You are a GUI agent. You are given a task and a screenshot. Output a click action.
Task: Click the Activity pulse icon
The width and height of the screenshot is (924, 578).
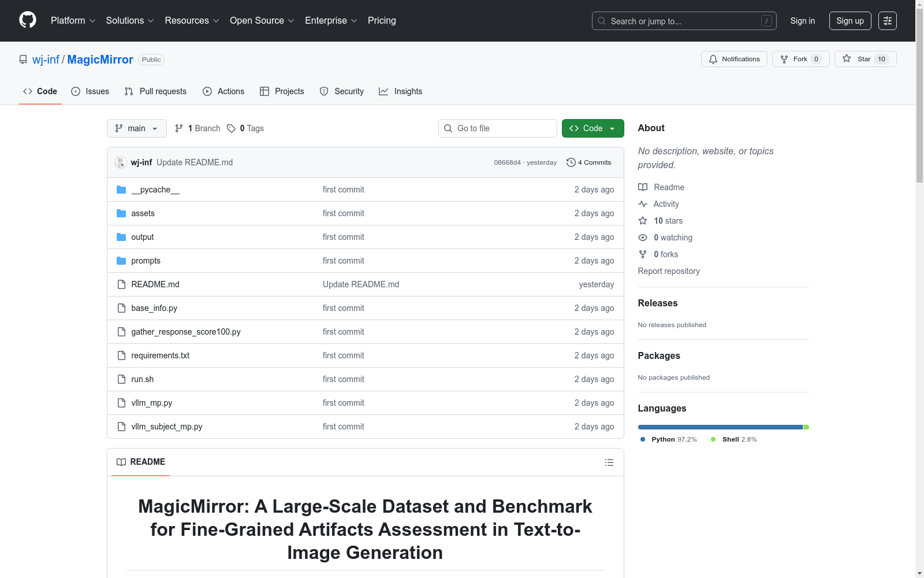[643, 204]
